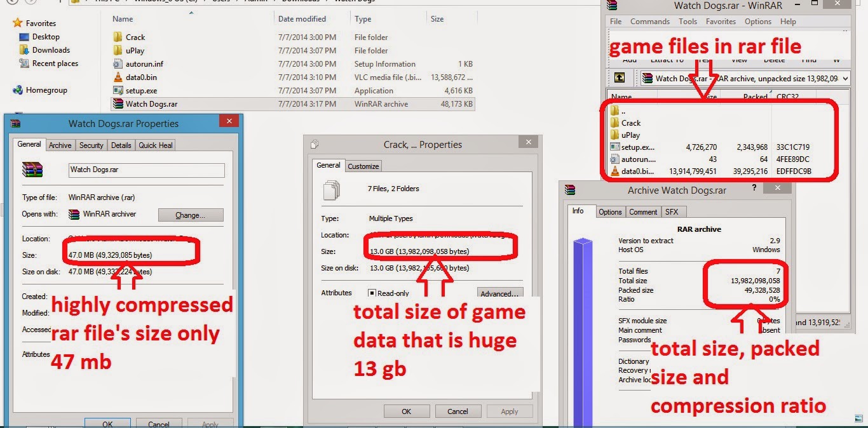Select data0.bin VLC file in Explorer list
The height and width of the screenshot is (428, 868).
140,77
